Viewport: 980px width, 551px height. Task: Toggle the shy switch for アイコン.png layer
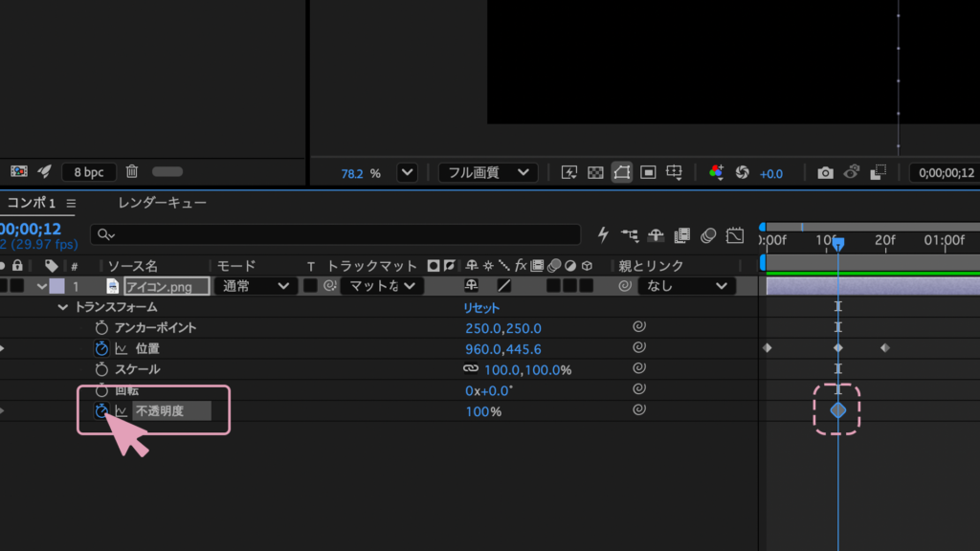click(x=471, y=285)
